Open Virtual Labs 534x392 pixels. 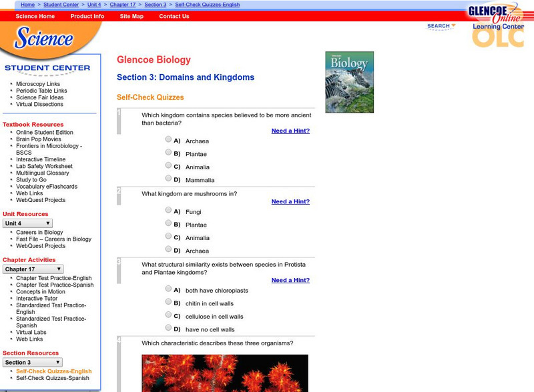click(x=31, y=332)
